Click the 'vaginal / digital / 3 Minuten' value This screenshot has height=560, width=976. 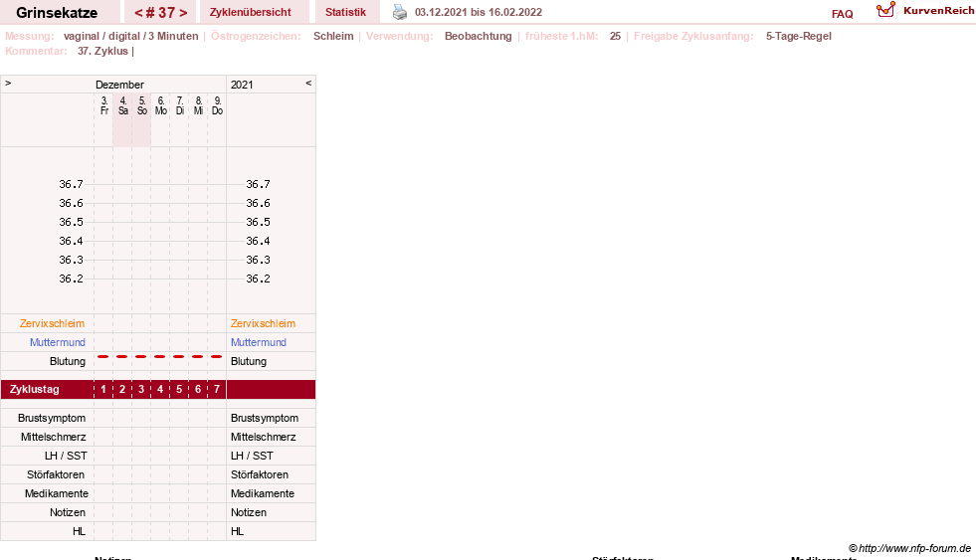coord(130,36)
